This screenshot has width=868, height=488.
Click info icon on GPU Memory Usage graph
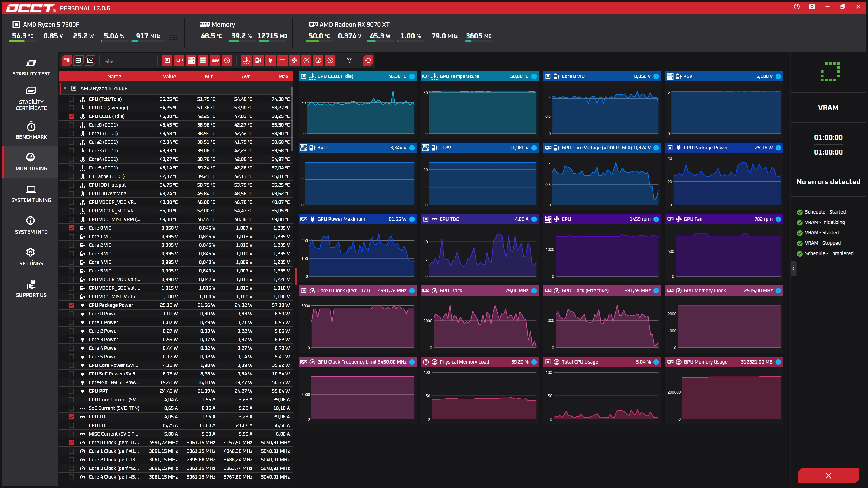778,362
